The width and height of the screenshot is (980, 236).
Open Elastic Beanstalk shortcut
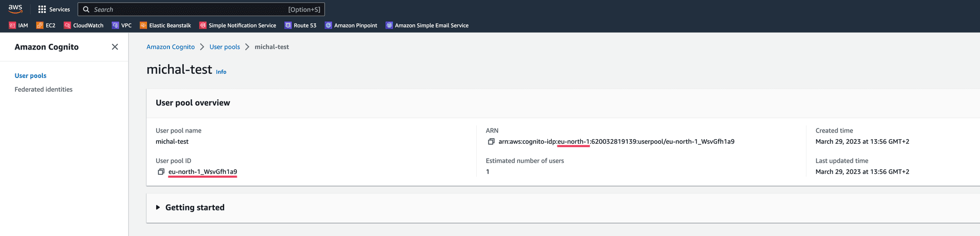click(x=165, y=25)
